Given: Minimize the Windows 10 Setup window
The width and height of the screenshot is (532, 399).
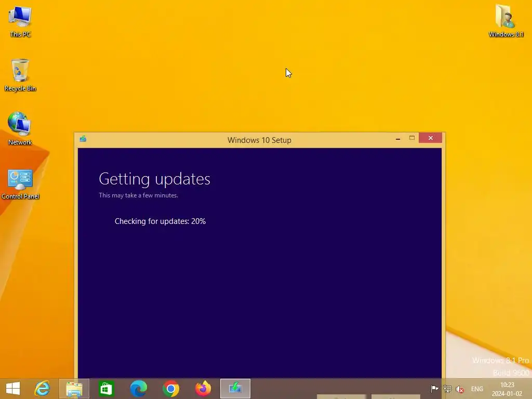Looking at the screenshot, I should click(x=397, y=138).
